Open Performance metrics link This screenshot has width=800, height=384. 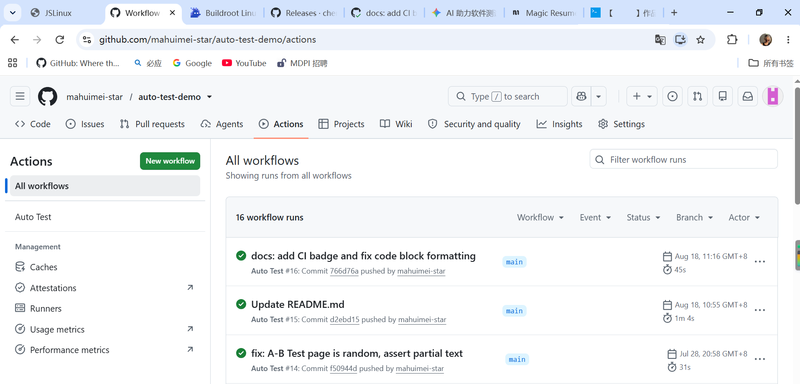(105, 350)
